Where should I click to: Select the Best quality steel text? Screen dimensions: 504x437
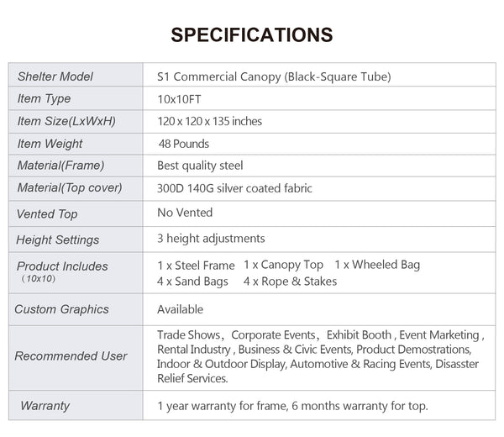coord(200,166)
